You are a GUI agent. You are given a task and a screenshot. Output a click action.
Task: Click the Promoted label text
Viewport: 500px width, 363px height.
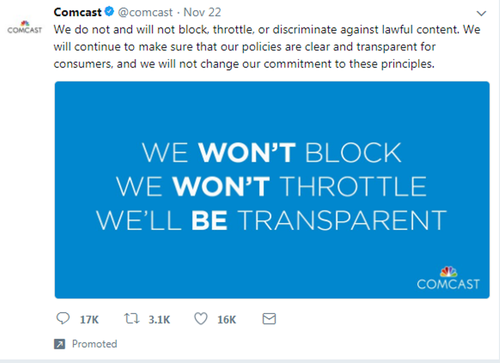(94, 344)
